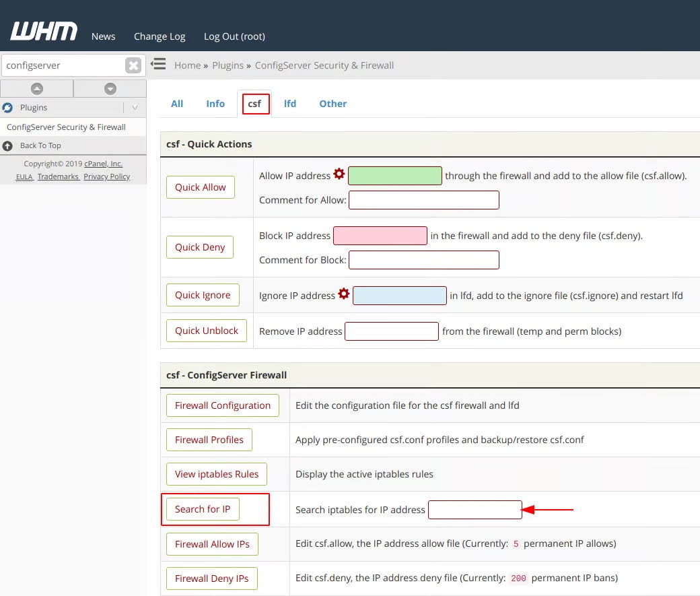Select the csf tab
This screenshot has height=596, width=700.
tap(256, 104)
